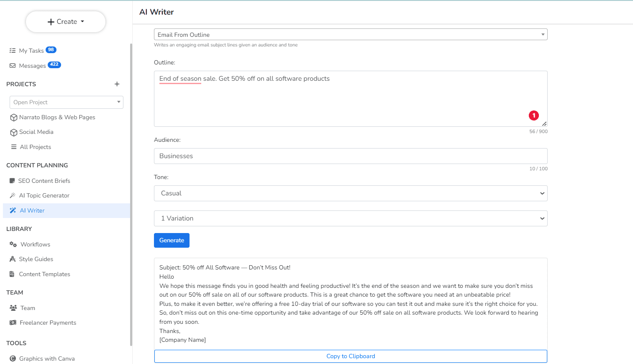Click the Subject line in generated email
The image size is (633, 364).
(x=225, y=267)
